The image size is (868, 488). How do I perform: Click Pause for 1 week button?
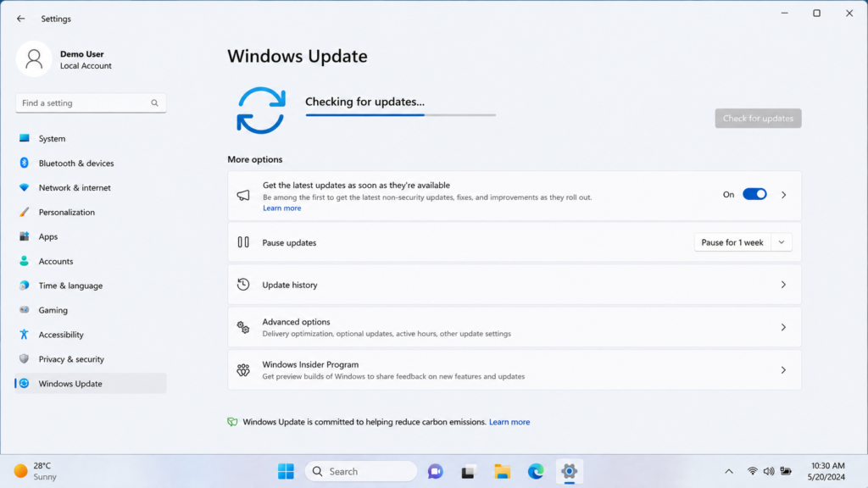[x=732, y=242]
